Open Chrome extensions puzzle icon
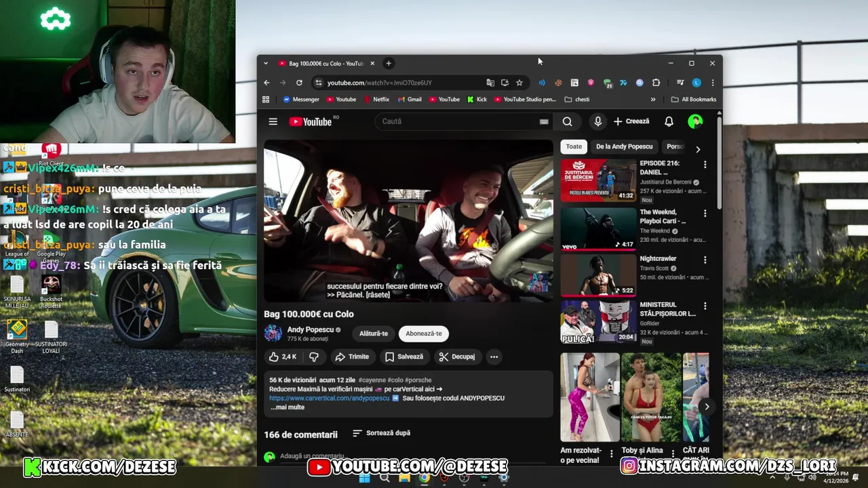 [656, 83]
